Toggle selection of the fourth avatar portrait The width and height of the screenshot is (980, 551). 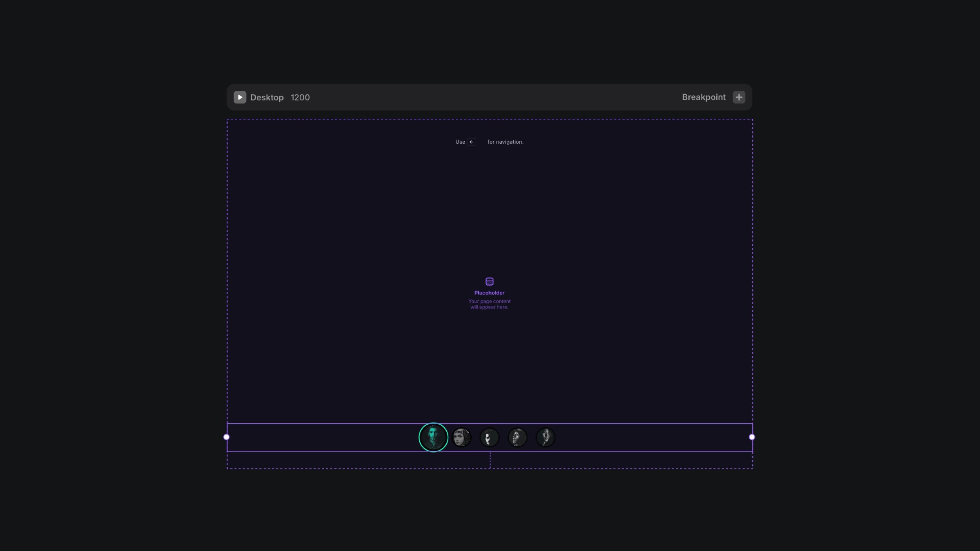517,437
